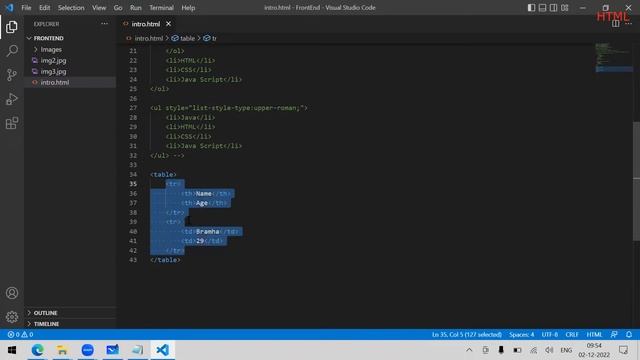
Task: Close the intro.html editor tab
Action: [x=168, y=24]
